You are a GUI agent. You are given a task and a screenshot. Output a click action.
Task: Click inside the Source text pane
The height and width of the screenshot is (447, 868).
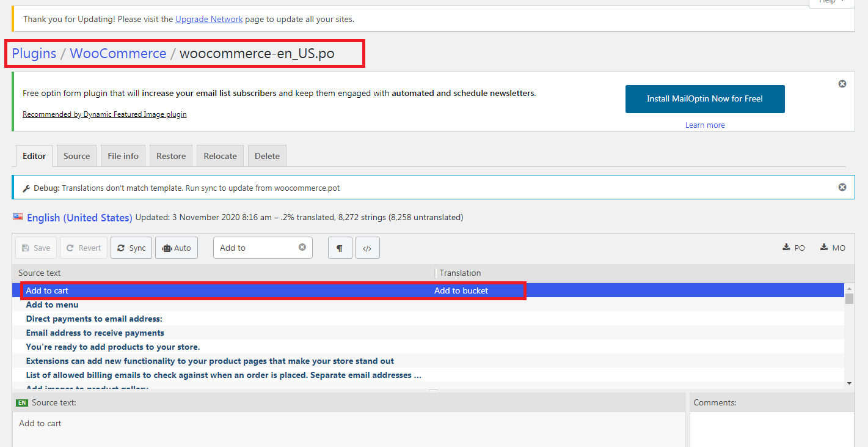(349, 429)
